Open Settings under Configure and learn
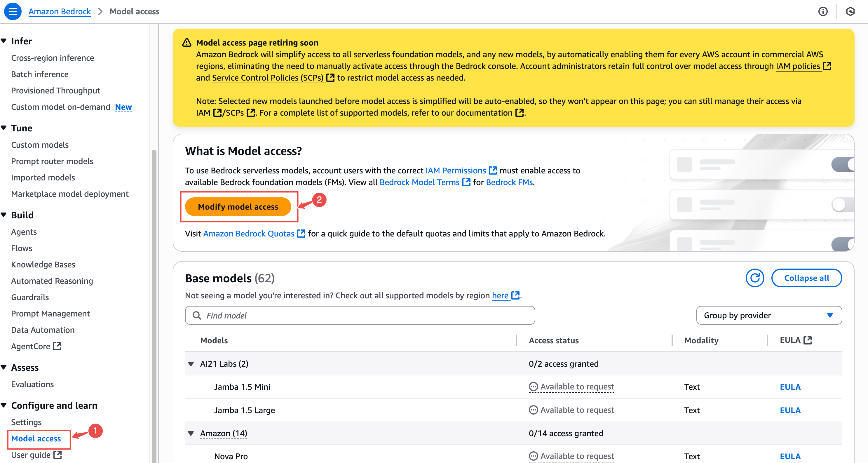The width and height of the screenshot is (868, 463). 26,422
